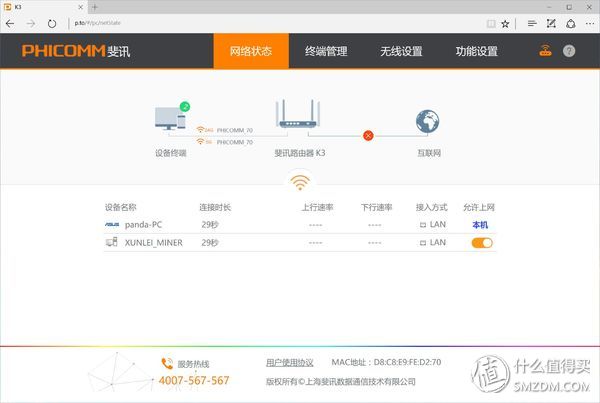Click the 版权所有 copyright text
Image resolution: width=600 pixels, height=403 pixels.
341,382
